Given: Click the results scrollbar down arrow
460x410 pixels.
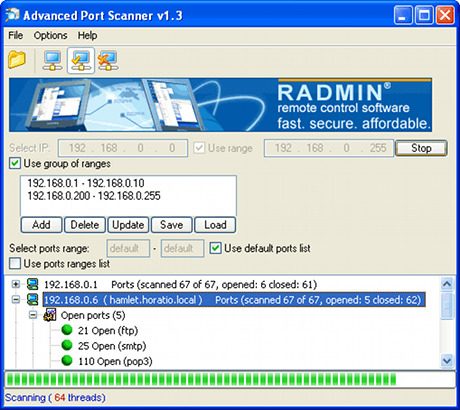Looking at the screenshot, I should pyautogui.click(x=447, y=360).
